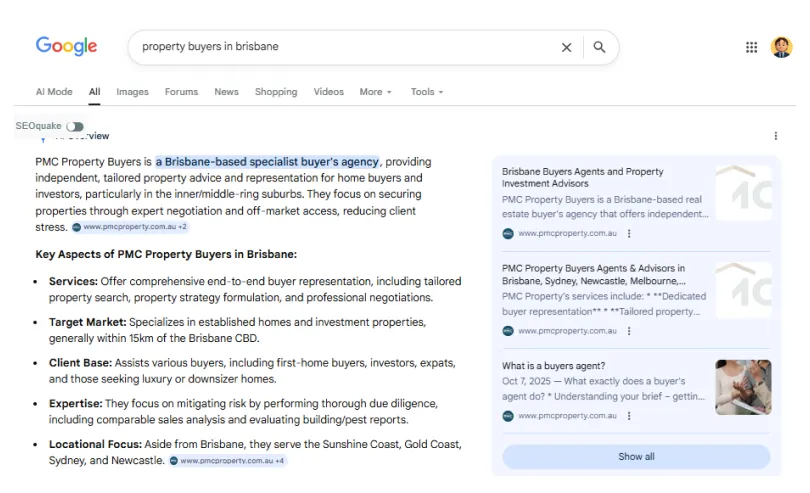Open options for Brisbane Buyers Agents source card

pyautogui.click(x=629, y=234)
